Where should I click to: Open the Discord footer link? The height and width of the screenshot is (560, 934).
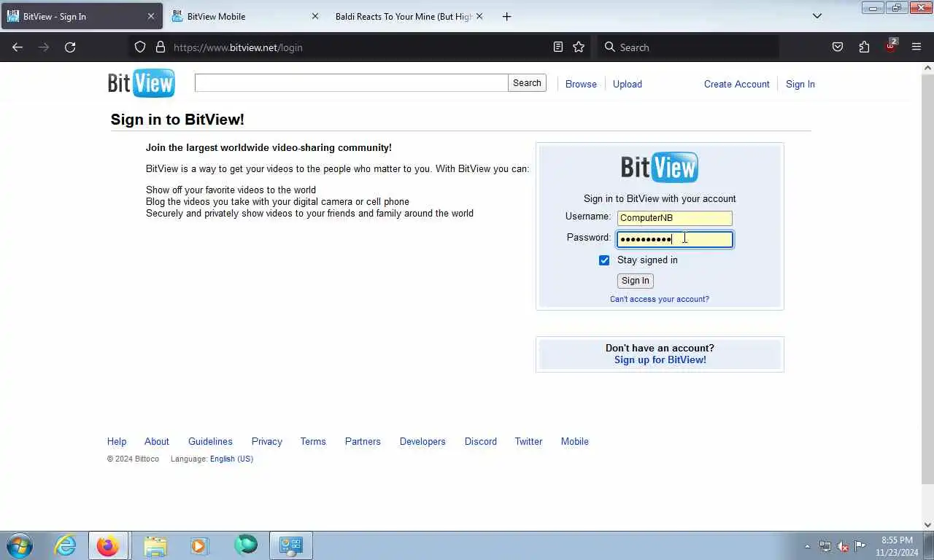[x=481, y=441]
